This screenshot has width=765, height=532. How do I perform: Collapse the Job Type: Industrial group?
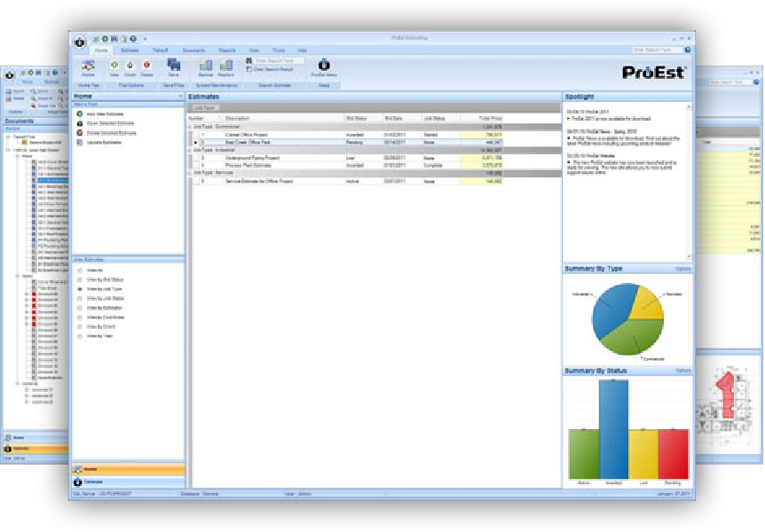[189, 151]
